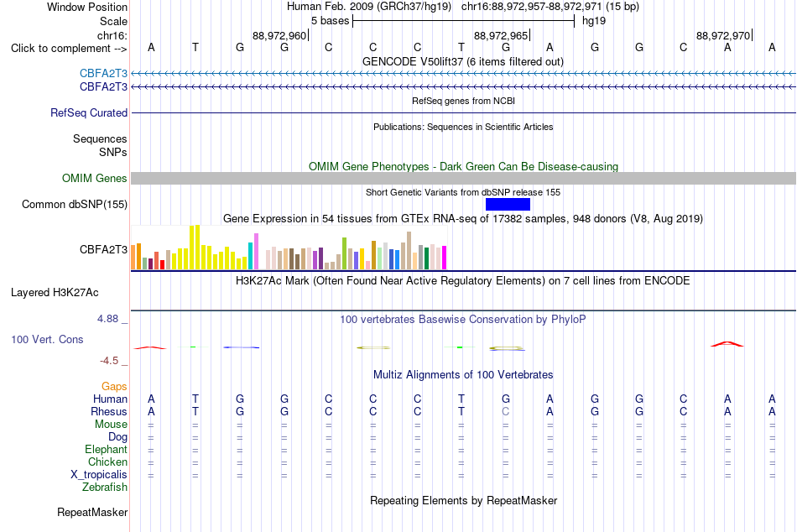Image resolution: width=797 pixels, height=532 pixels.
Task: Click Publications: Sequences in Scientific Articles title
Action: pos(463,127)
